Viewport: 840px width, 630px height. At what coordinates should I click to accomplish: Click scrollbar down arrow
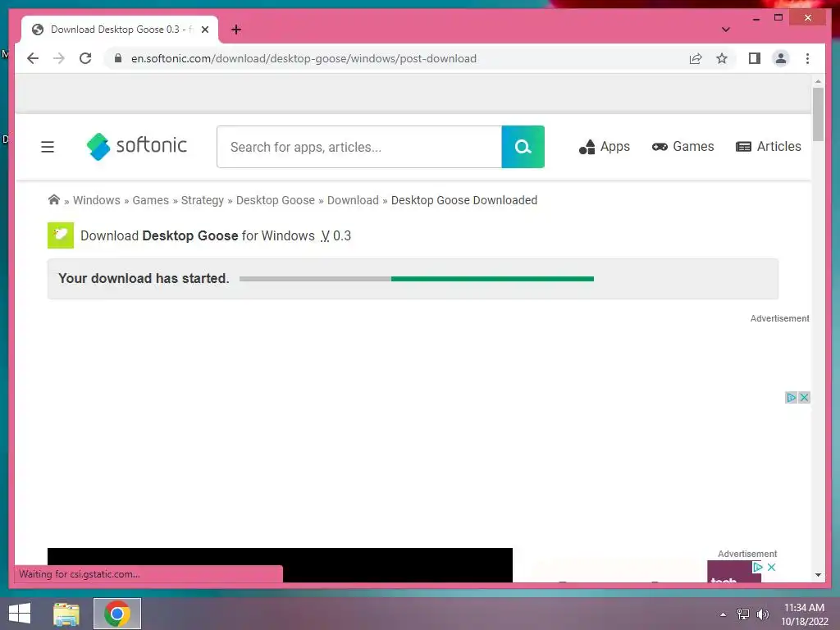point(818,575)
